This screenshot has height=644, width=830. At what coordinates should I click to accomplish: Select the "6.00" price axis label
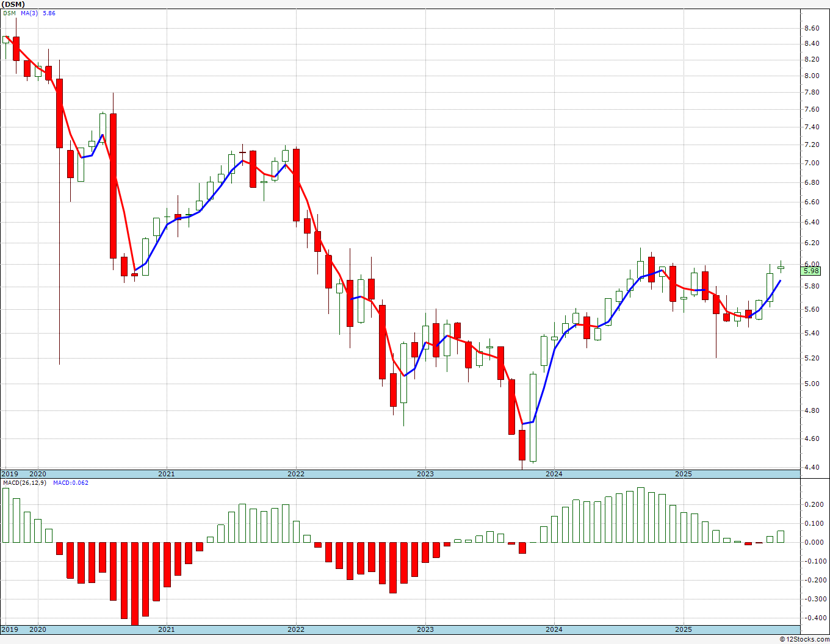(812, 263)
